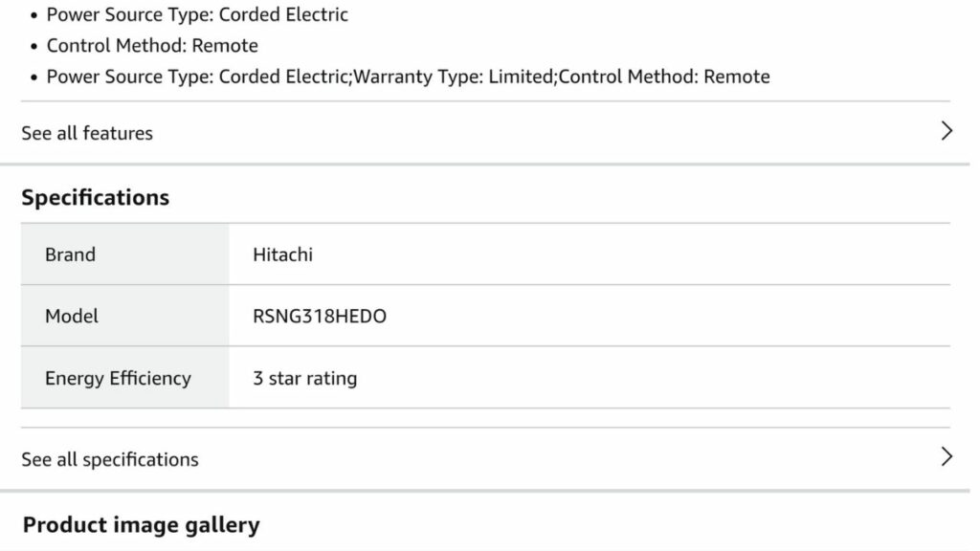This screenshot has width=980, height=551.
Task: Click the first bullet's Power Source Type text
Action: (x=197, y=15)
